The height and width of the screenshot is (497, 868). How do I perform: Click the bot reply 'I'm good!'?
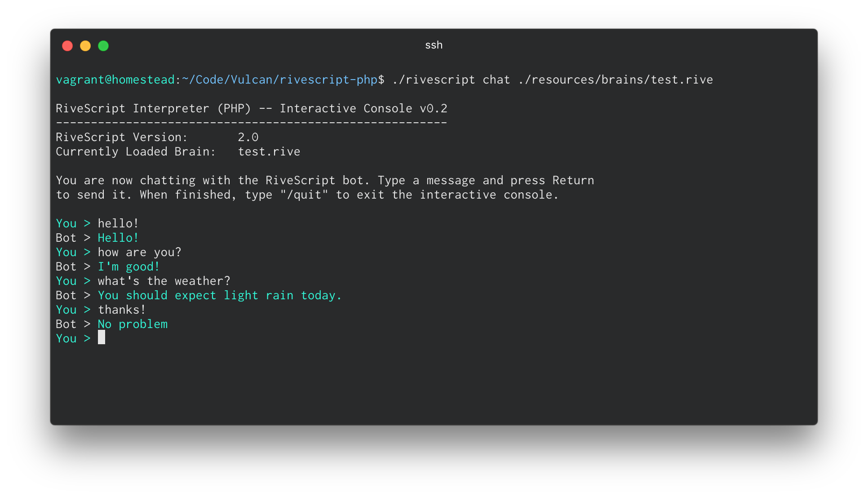[128, 266]
